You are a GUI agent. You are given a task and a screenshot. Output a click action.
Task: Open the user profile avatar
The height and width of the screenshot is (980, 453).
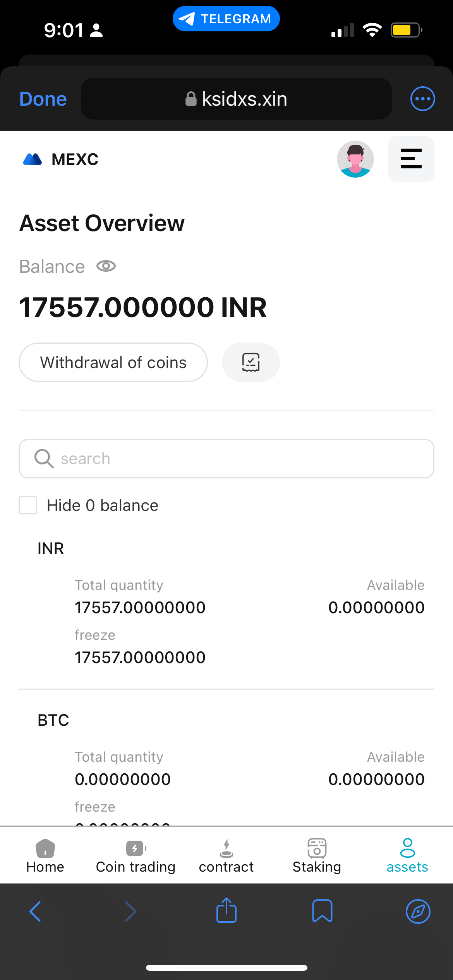click(355, 159)
